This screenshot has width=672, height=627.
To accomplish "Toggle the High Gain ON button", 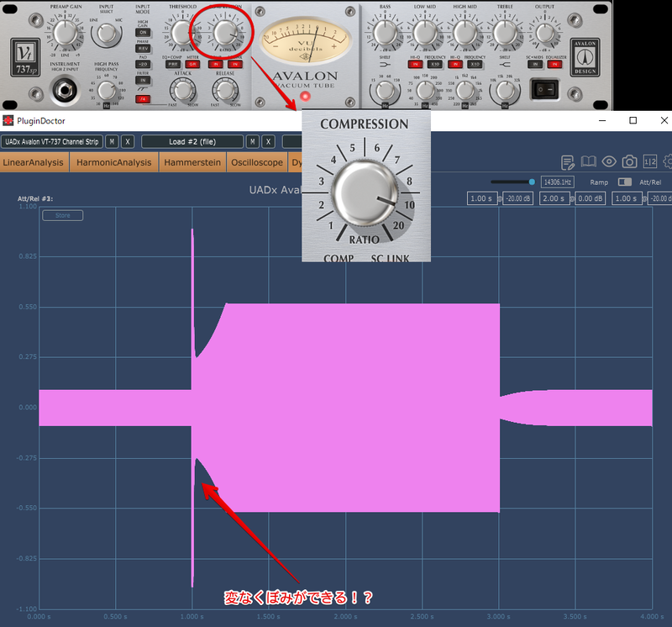I will pyautogui.click(x=143, y=33).
